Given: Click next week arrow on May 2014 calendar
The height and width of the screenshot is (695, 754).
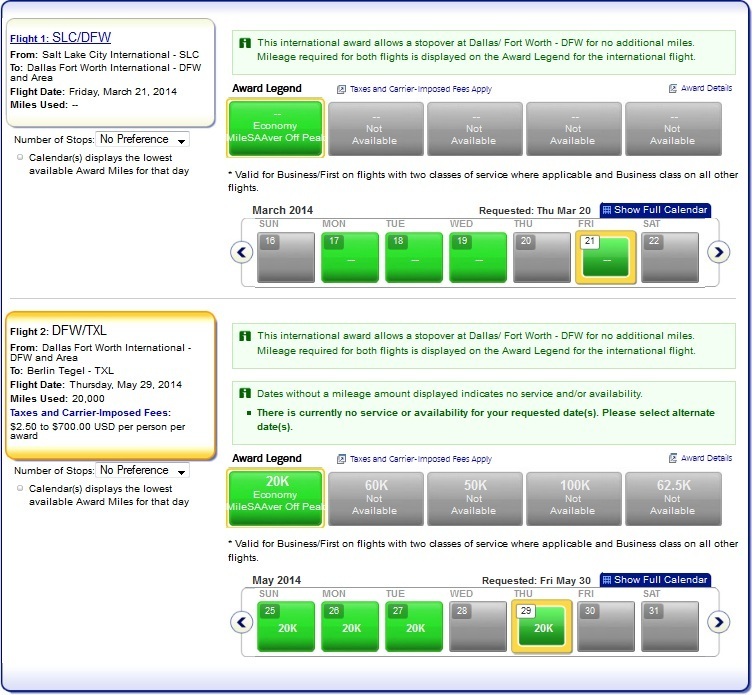Looking at the screenshot, I should click(718, 622).
